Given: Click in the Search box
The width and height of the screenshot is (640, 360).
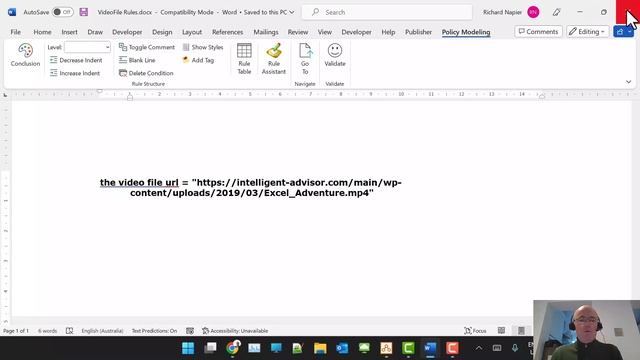Looking at the screenshot, I should tap(387, 12).
